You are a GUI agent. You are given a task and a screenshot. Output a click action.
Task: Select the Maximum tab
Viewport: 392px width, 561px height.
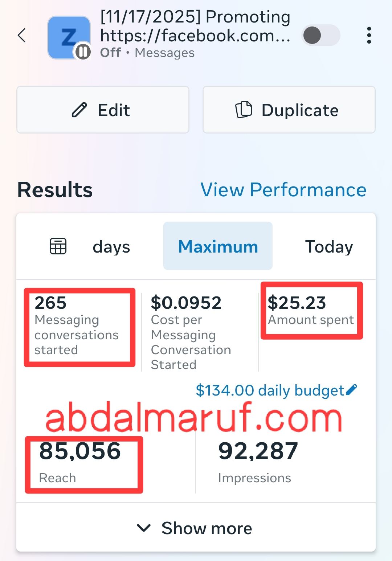218,246
